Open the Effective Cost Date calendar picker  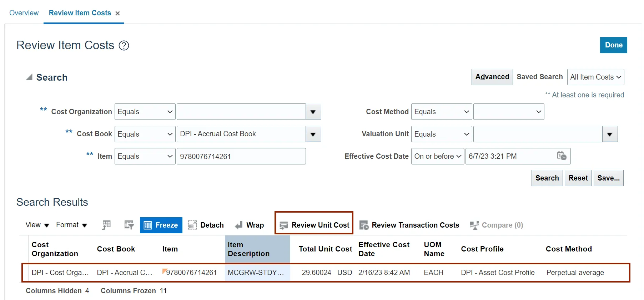tap(562, 156)
